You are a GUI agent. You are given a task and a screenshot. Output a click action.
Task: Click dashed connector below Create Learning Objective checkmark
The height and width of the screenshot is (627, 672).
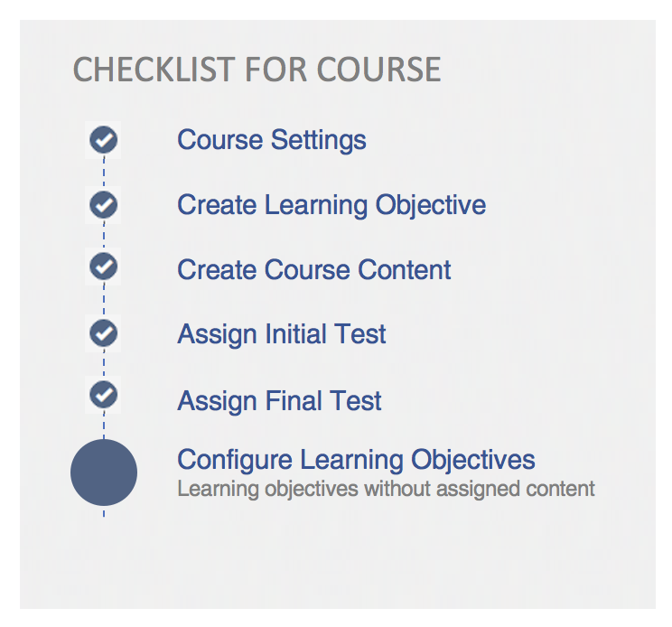(104, 236)
